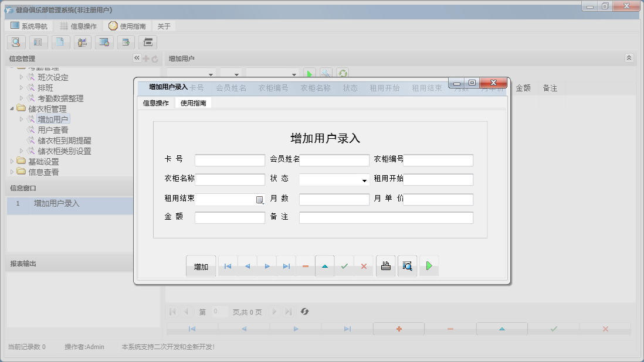Open print preview in the dialog toolbar
Screen dimensions: 644x362
(407, 265)
